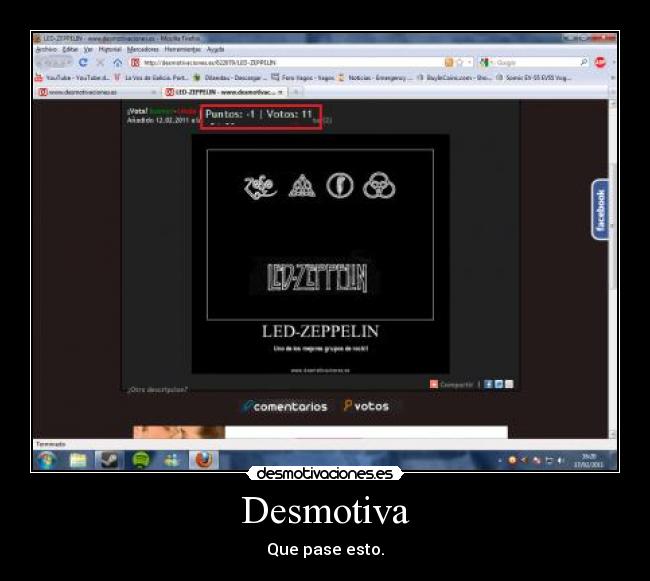Open the Herramientas menu
Viewport: 650px width, 581px height.
(183, 49)
